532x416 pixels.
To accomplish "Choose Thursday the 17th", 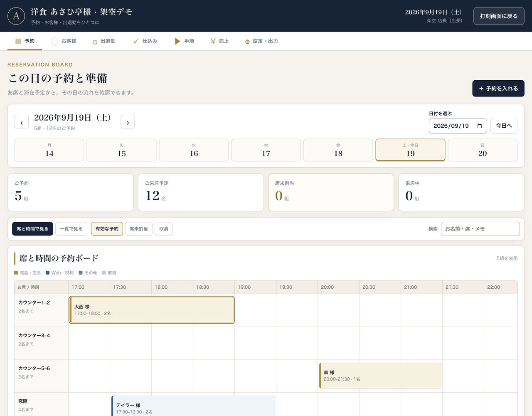I will [266, 150].
